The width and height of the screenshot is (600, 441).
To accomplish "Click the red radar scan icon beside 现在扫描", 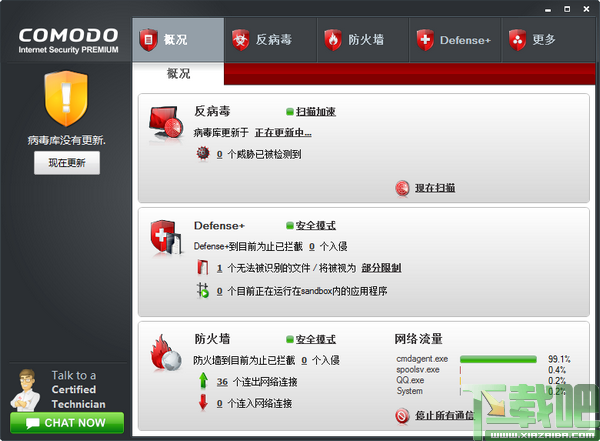I will click(402, 188).
